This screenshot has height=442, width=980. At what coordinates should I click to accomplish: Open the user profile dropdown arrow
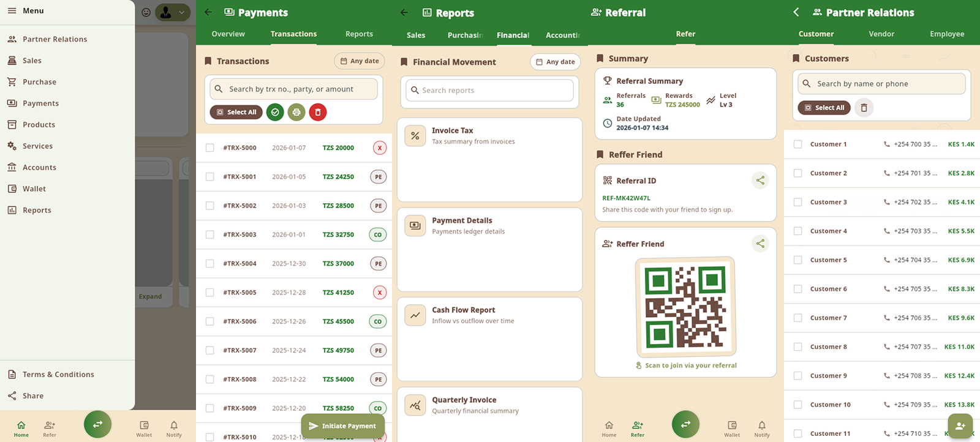tap(182, 12)
